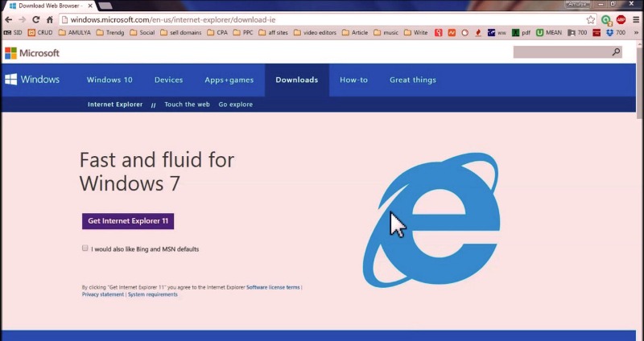The height and width of the screenshot is (341, 644).
Task: Open the Go explore link
Action: 235,105
